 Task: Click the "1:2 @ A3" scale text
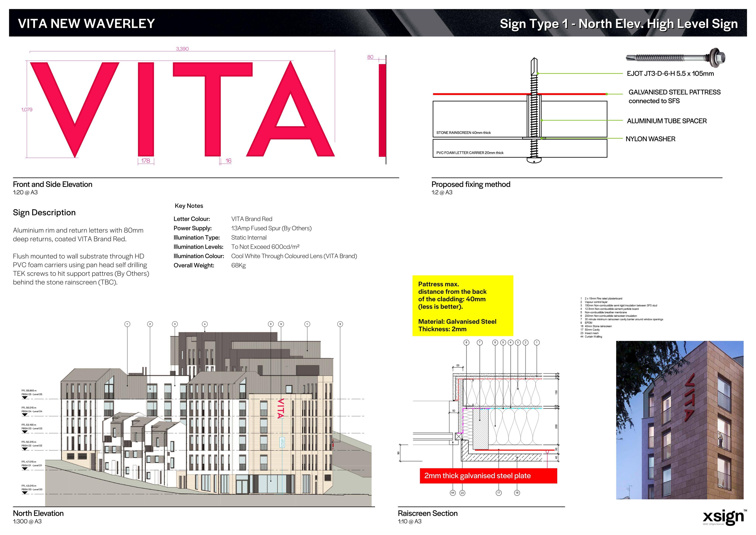442,192
